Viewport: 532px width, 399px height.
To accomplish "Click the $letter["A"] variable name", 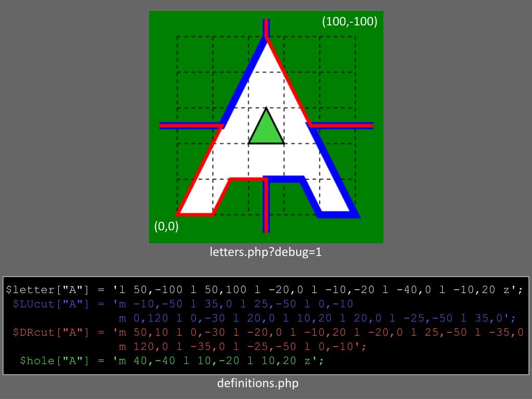I will tap(47, 290).
